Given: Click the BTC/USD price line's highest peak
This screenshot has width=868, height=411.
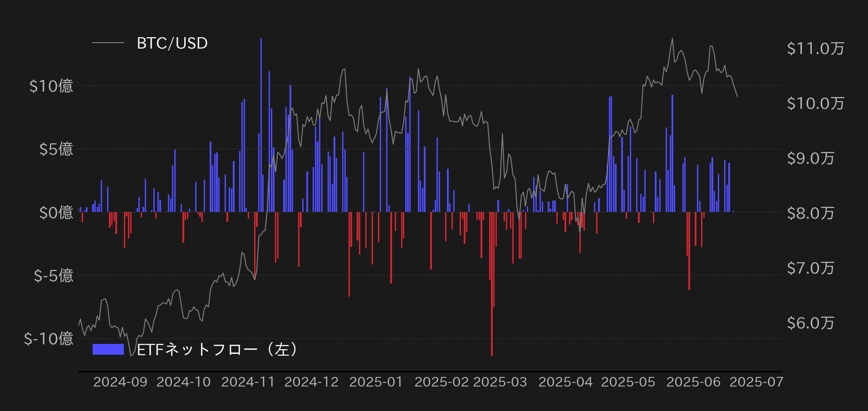Looking at the screenshot, I should pyautogui.click(x=672, y=39).
